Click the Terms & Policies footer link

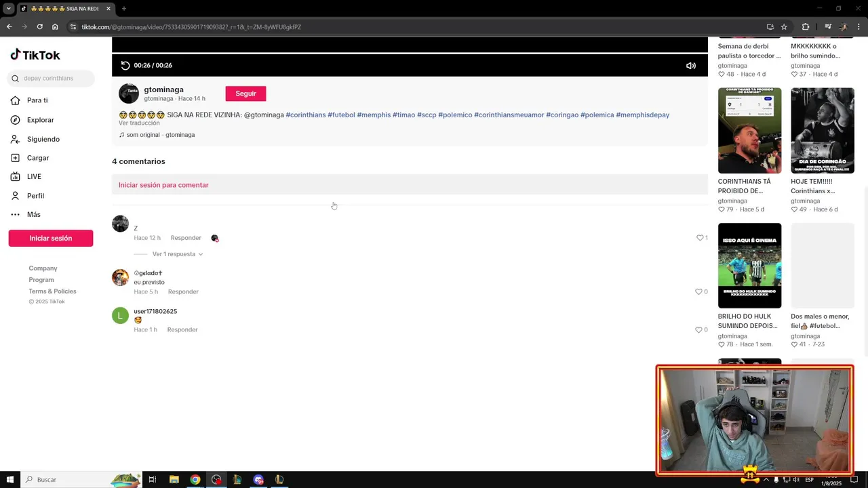point(52,291)
